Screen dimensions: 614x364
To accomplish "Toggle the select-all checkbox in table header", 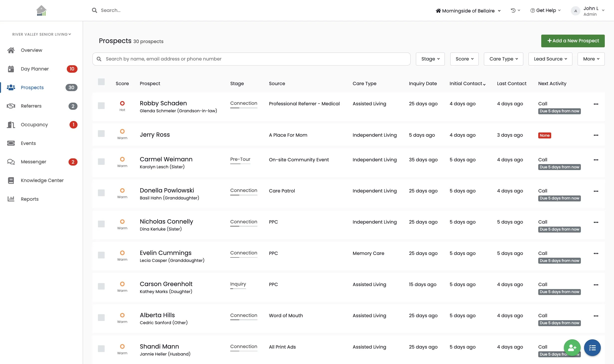I will [101, 82].
